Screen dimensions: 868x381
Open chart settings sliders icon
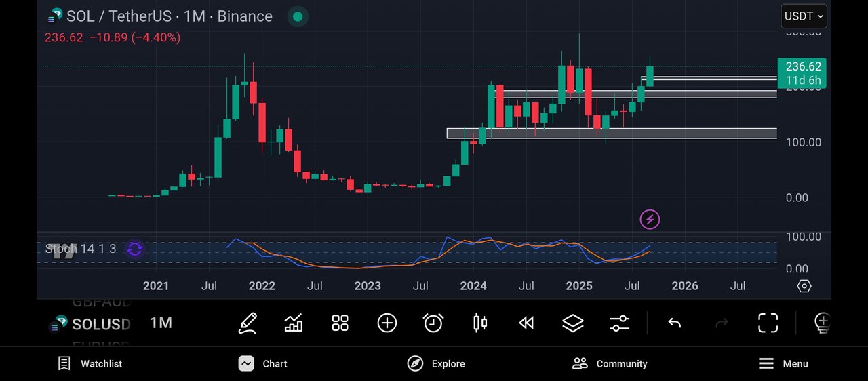[x=619, y=323]
